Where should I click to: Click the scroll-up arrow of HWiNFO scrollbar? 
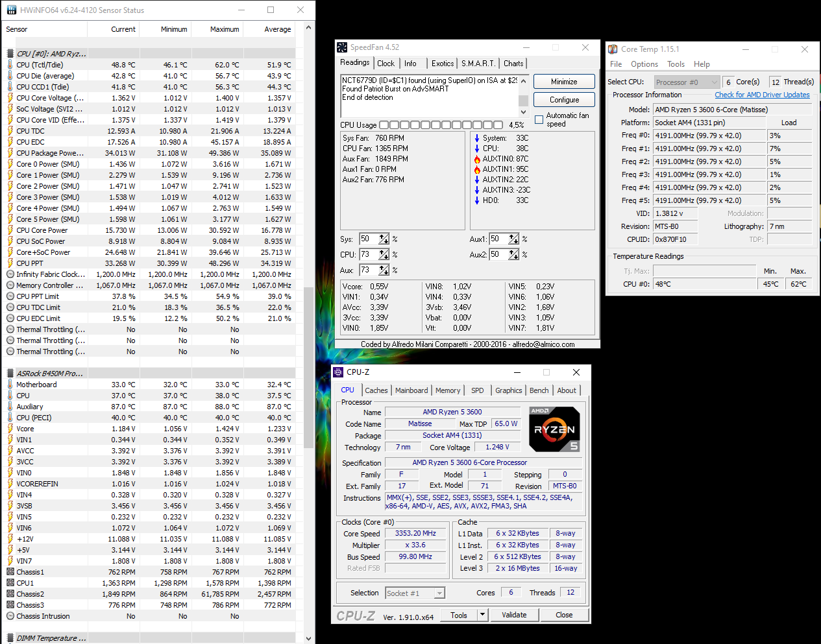[x=309, y=27]
